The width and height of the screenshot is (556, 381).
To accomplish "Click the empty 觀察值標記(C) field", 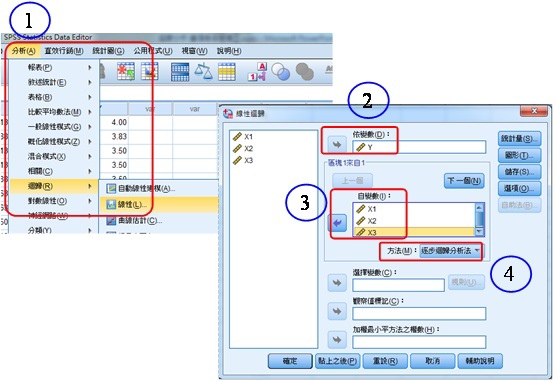I will (419, 313).
